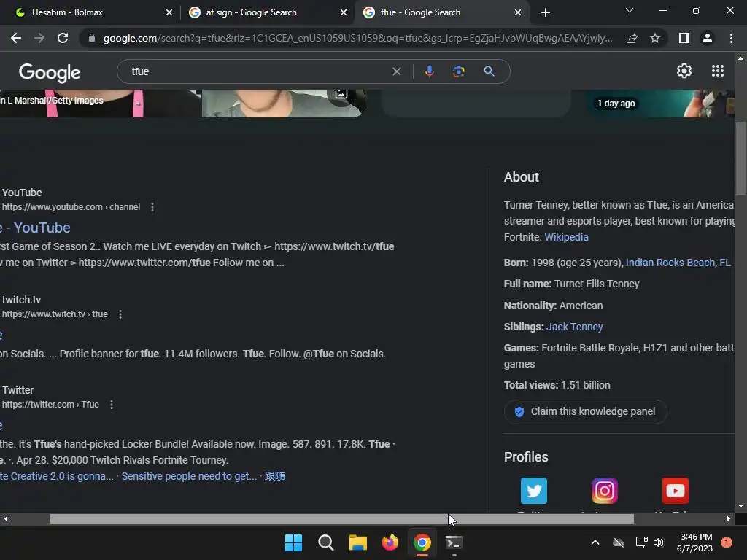
Task: Open the volume control in system tray
Action: point(659,542)
